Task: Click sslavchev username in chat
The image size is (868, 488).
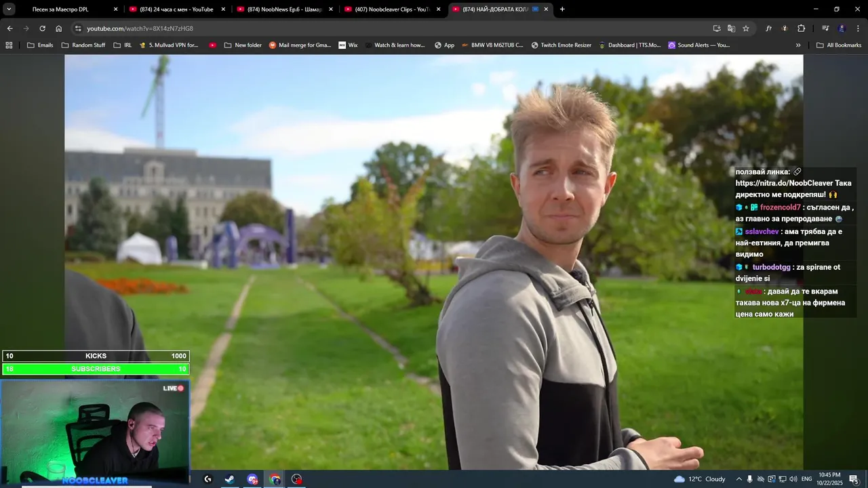Action: (762, 232)
